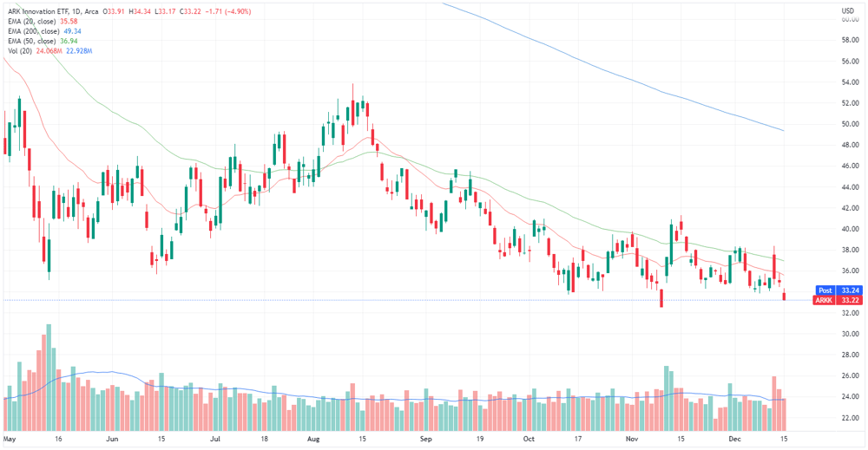Click the red ARKK 33.22 price tag
This screenshot has width=868, height=450.
tap(838, 300)
